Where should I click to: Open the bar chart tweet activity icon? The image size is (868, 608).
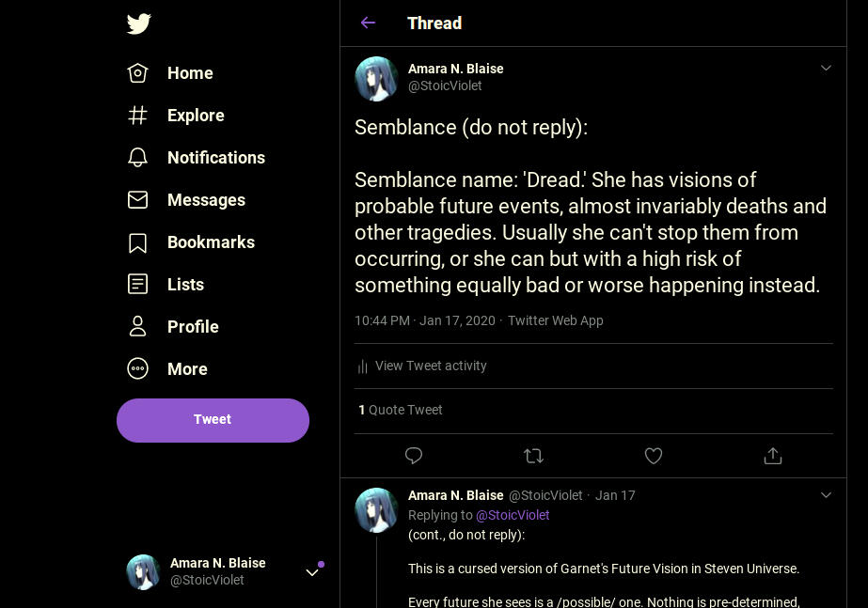pos(362,366)
